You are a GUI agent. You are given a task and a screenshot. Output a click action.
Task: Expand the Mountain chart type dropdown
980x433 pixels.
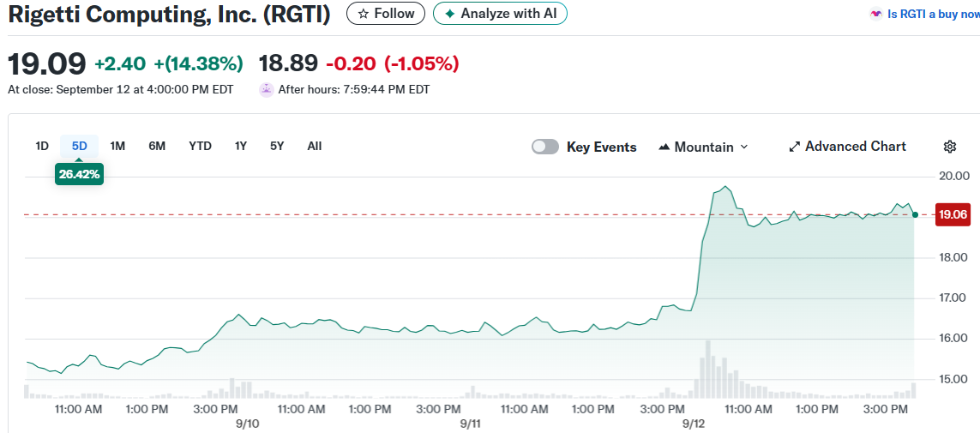(x=743, y=147)
